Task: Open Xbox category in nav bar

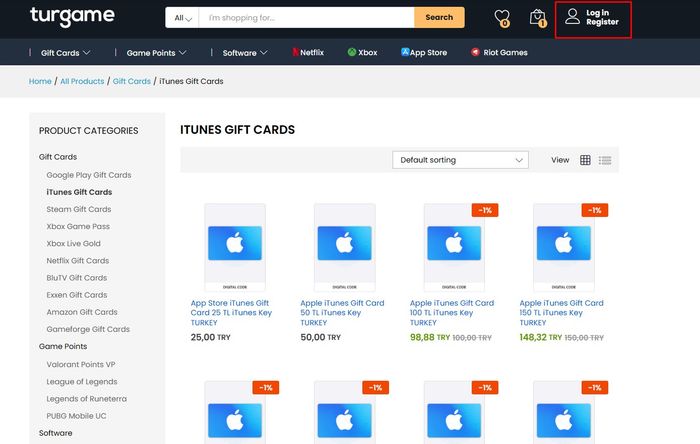Action: pos(362,52)
